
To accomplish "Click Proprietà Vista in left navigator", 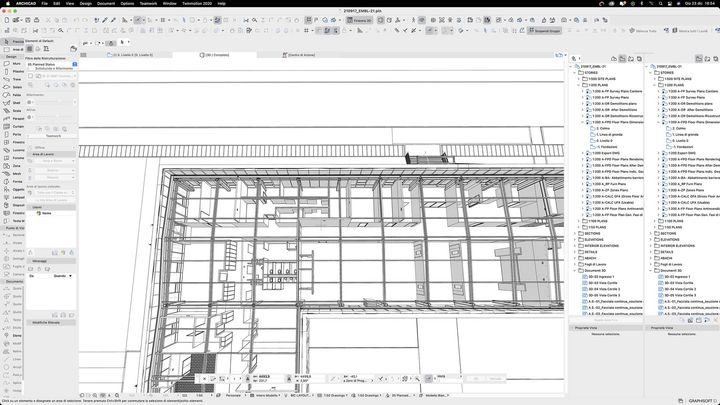I will [x=606, y=328].
